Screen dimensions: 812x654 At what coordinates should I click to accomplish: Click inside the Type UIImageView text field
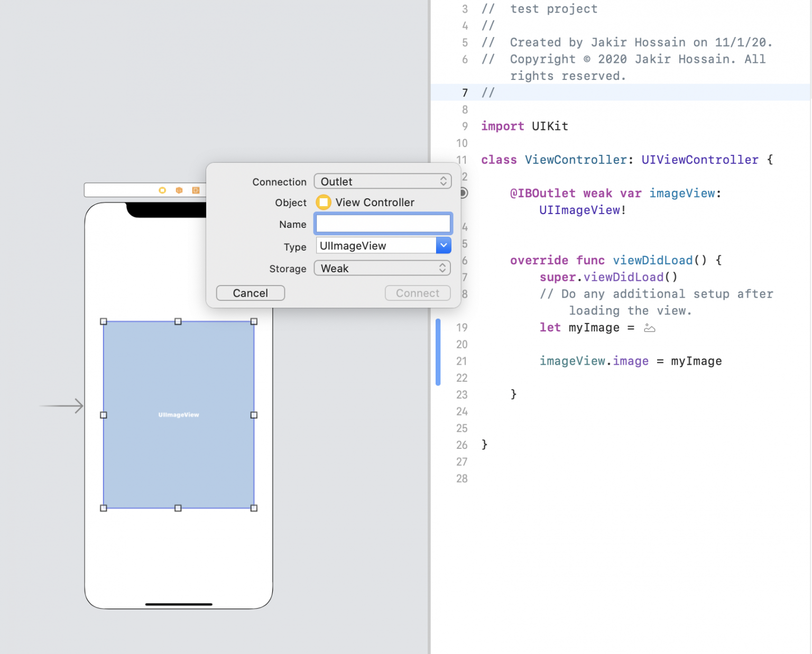tap(376, 246)
